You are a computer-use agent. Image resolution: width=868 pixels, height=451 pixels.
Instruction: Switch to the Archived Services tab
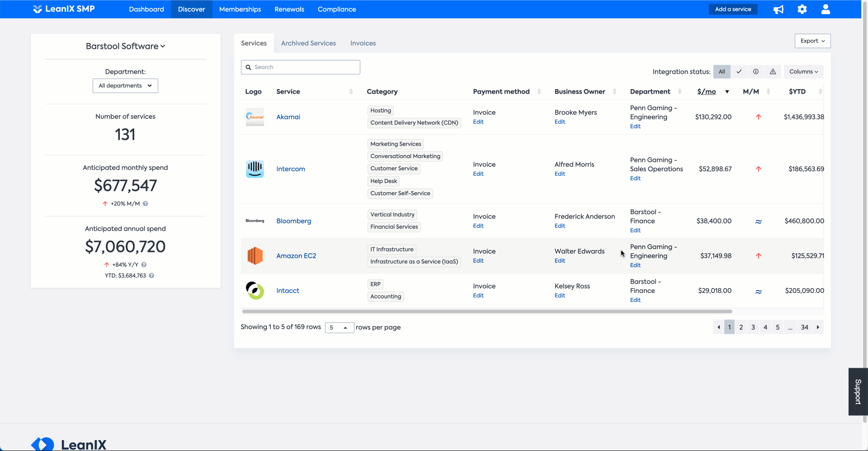point(308,43)
